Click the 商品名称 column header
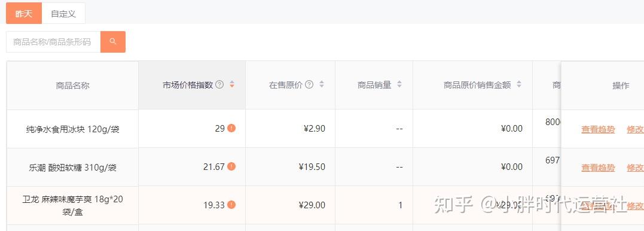The image size is (644, 231). click(73, 86)
